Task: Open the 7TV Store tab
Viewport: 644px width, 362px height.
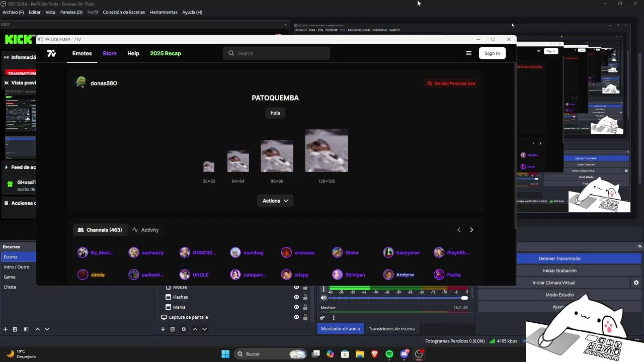Action: [109, 53]
